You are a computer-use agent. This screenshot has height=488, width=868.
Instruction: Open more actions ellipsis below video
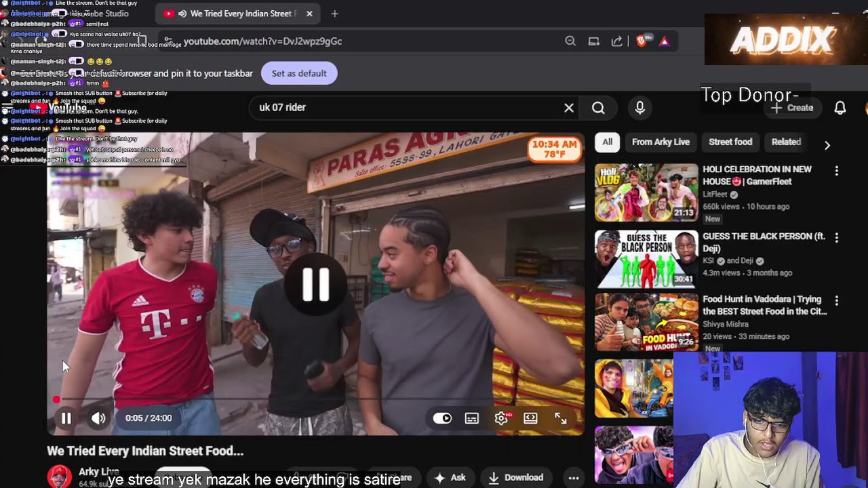point(573,478)
